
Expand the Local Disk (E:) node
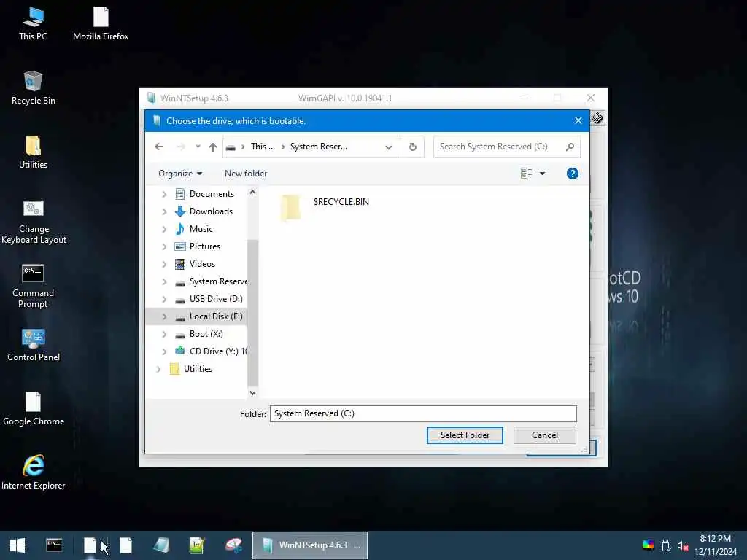pyautogui.click(x=164, y=316)
